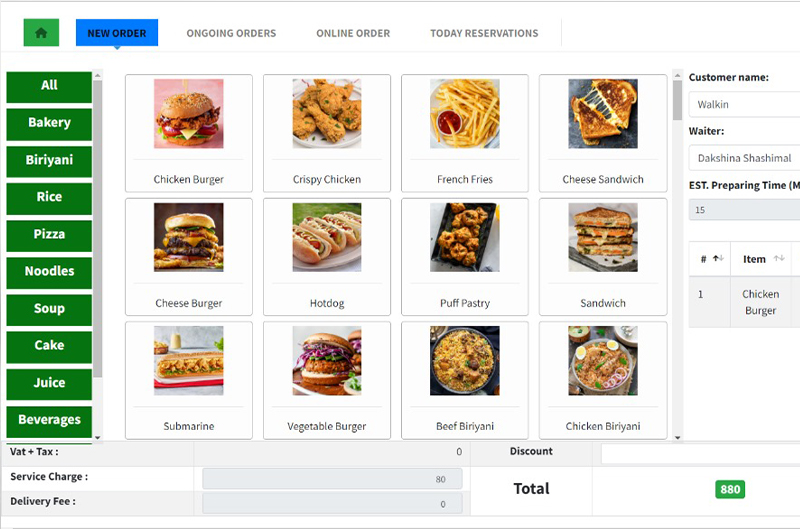Sort table by the # column arrows

click(x=718, y=259)
